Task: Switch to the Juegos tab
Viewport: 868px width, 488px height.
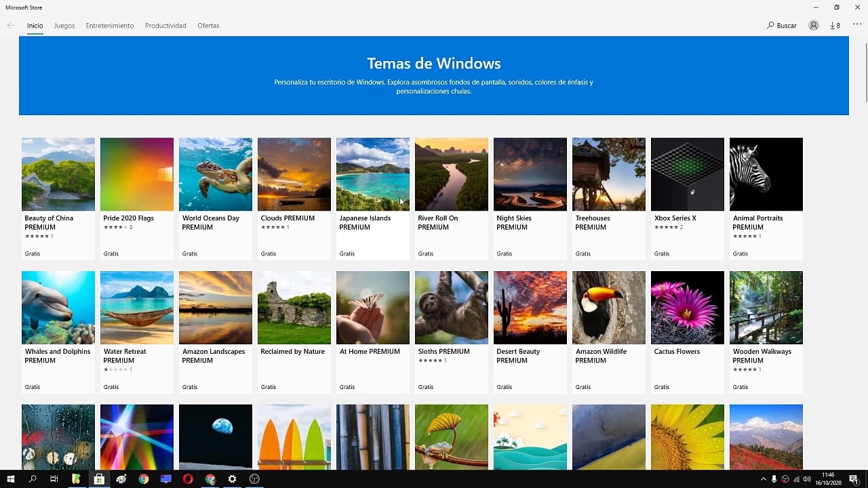Action: point(64,26)
